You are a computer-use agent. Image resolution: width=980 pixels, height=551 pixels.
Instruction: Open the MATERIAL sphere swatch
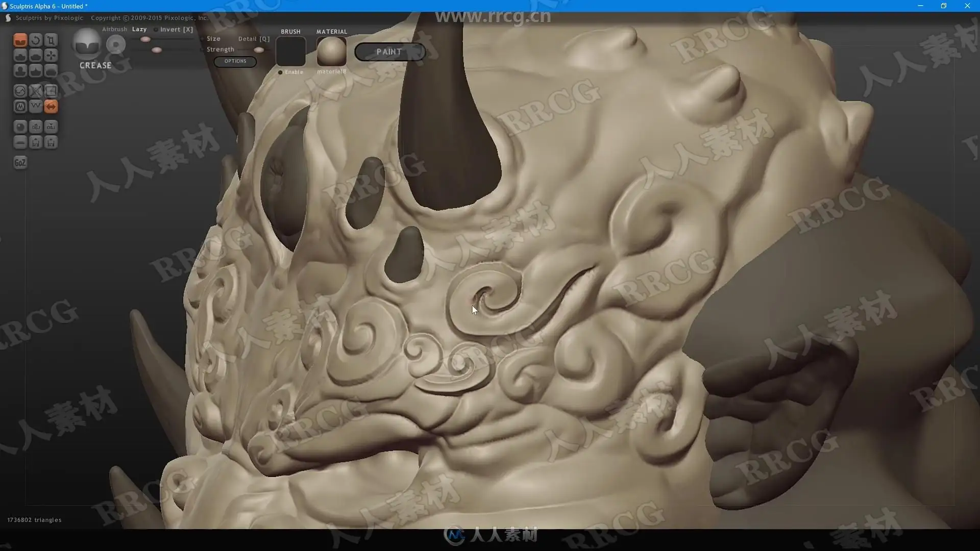pos(332,52)
